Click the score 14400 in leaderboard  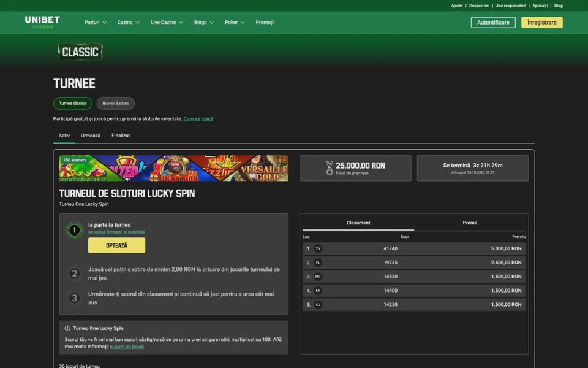390,291
